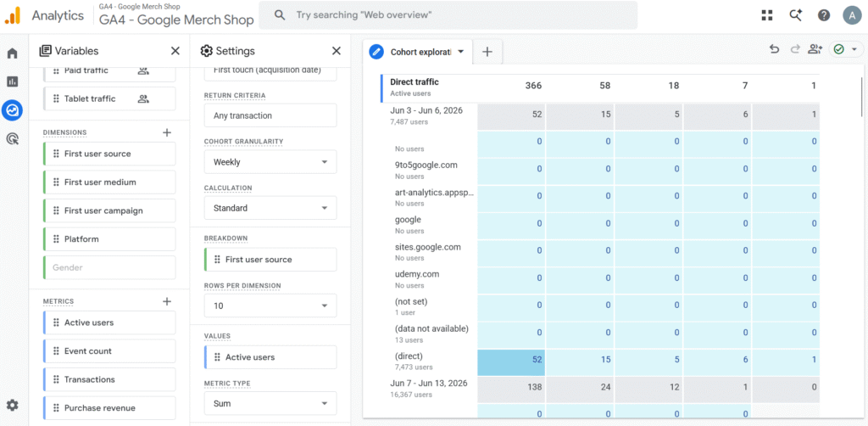
Task: Click the Active users values chip
Action: point(270,357)
